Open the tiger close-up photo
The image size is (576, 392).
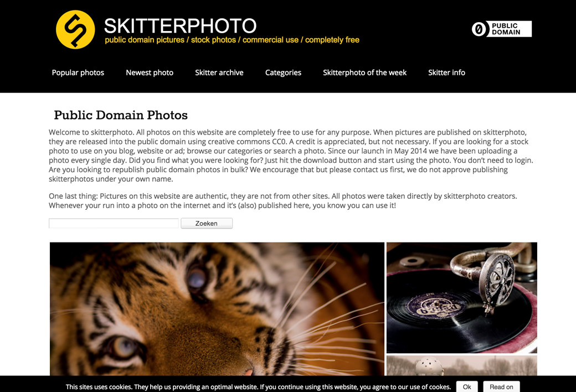pyautogui.click(x=217, y=308)
